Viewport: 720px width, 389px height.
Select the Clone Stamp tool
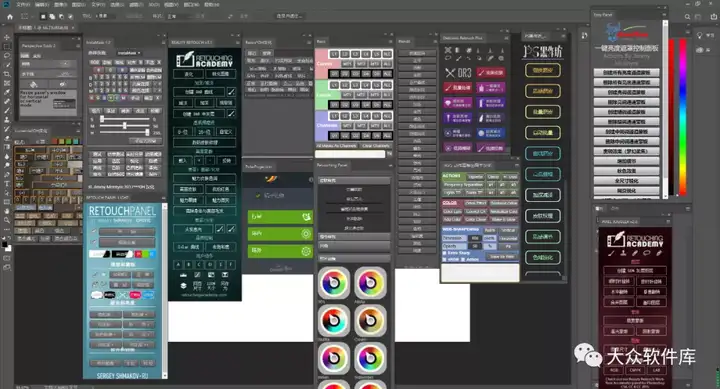click(6, 120)
